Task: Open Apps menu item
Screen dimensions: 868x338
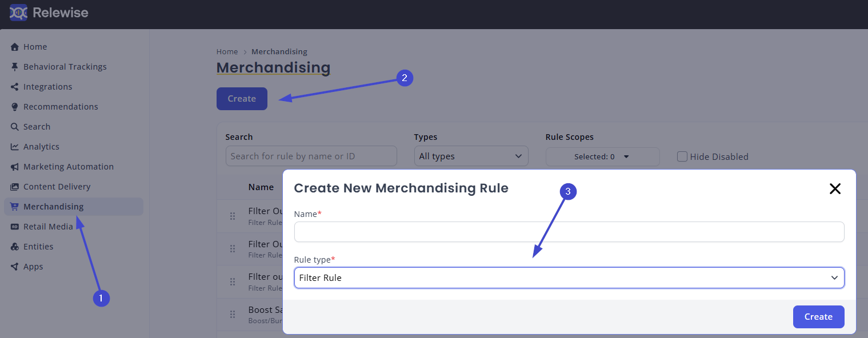Action: [x=74, y=267]
